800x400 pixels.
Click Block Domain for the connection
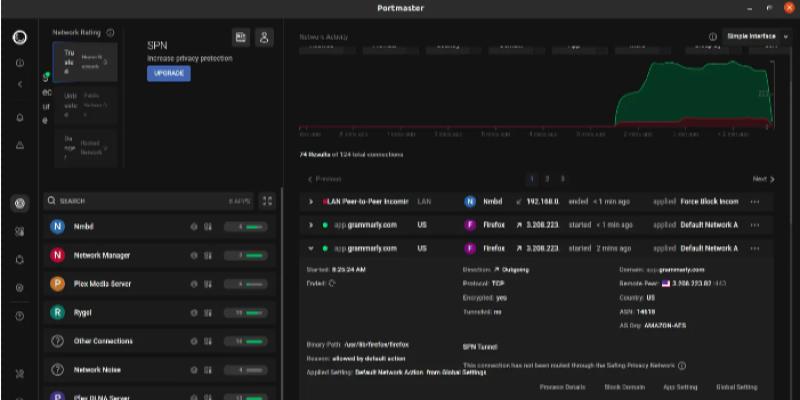(626, 387)
